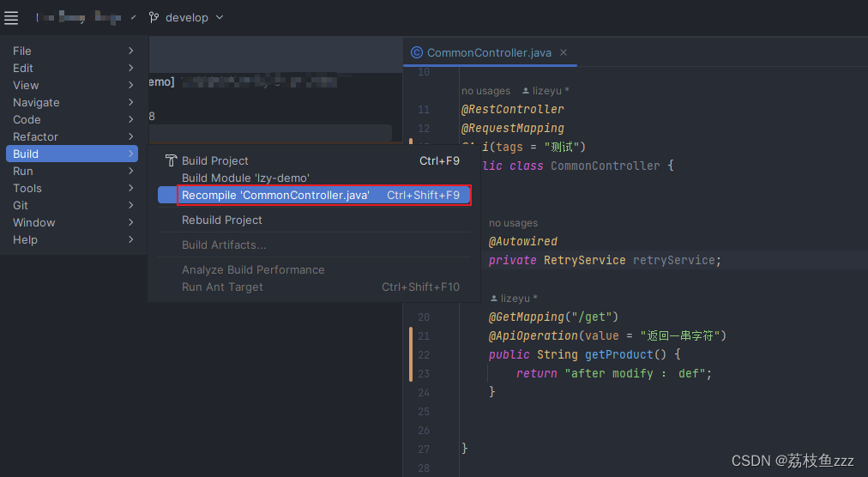Click line number 24 in gutter
The image size is (868, 477).
pyautogui.click(x=424, y=393)
